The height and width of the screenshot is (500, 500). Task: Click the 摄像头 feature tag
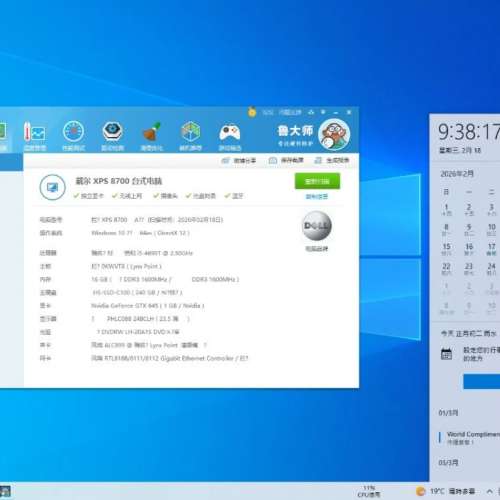tap(165, 196)
